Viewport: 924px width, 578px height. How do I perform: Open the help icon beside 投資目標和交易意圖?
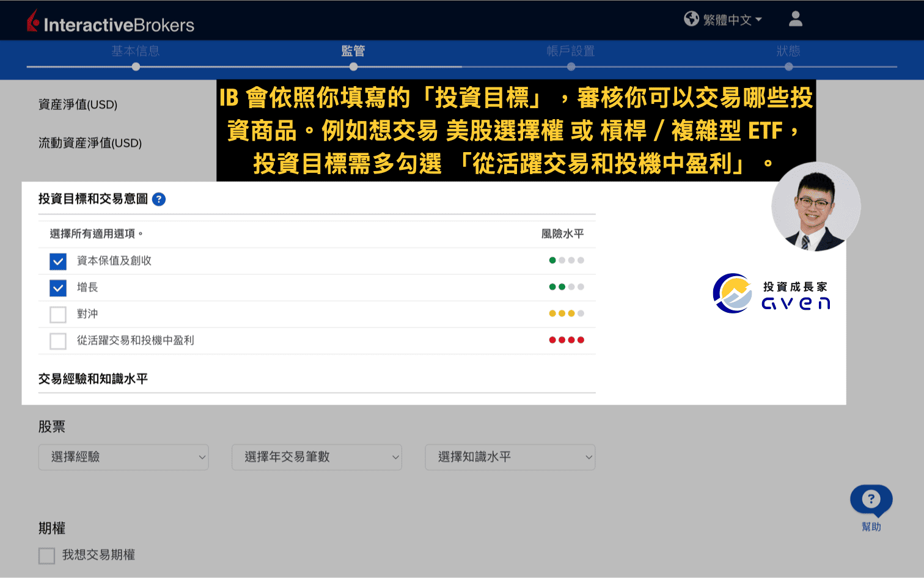[x=158, y=199]
